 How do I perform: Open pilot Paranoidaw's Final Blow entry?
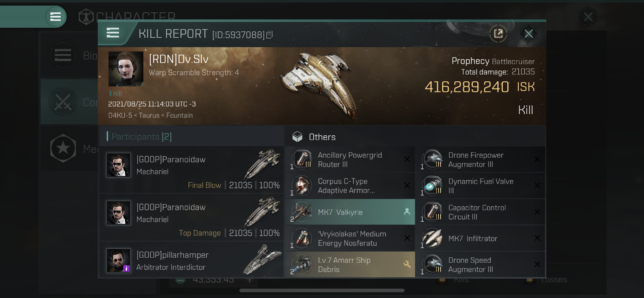tap(191, 170)
